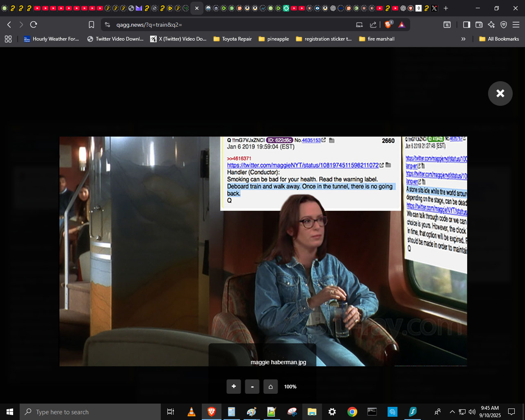Open fire marshall bookmark folder
The width and height of the screenshot is (525, 420).
(x=377, y=39)
